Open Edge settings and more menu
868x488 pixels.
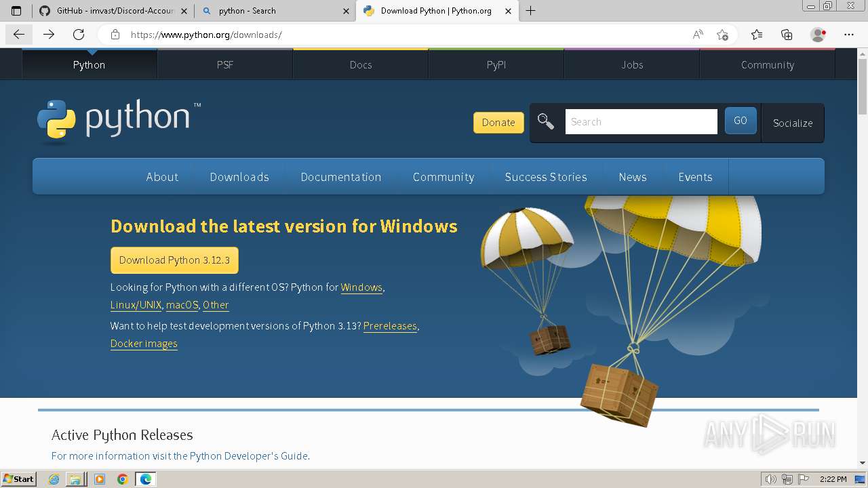(849, 35)
